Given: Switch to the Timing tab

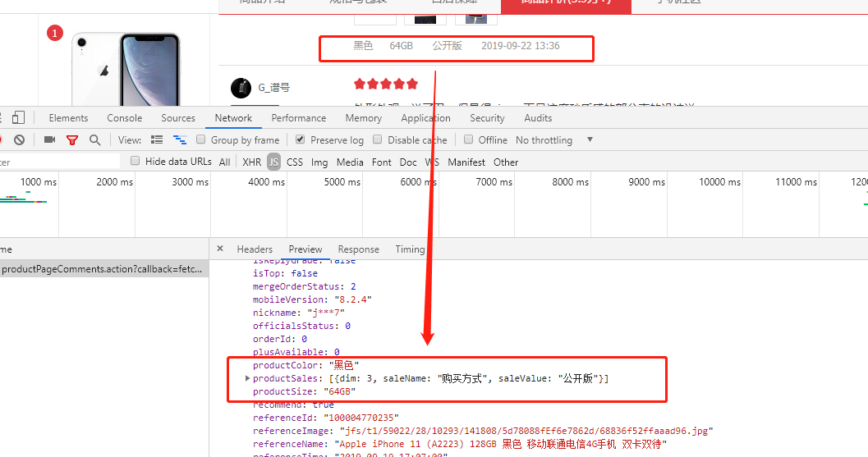Looking at the screenshot, I should pyautogui.click(x=410, y=249).
